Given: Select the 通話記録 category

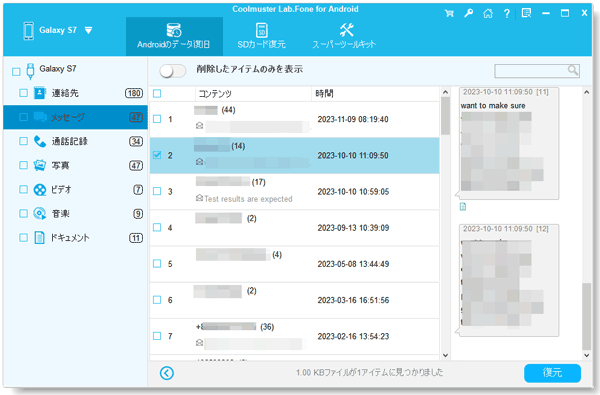Looking at the screenshot, I should click(75, 141).
